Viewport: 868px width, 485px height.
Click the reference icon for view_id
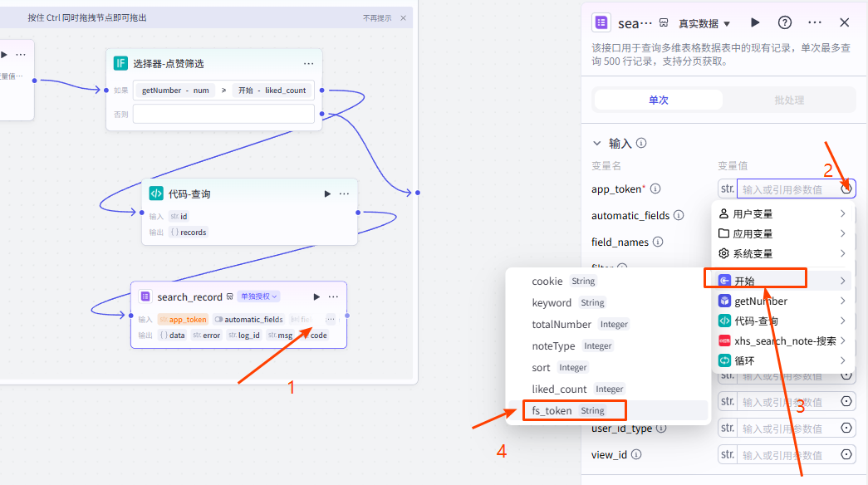[846, 454]
